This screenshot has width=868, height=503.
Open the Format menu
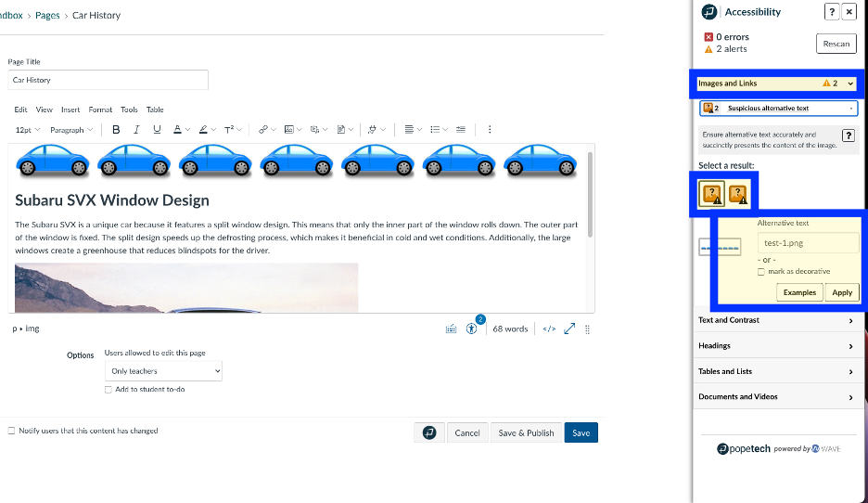click(100, 110)
